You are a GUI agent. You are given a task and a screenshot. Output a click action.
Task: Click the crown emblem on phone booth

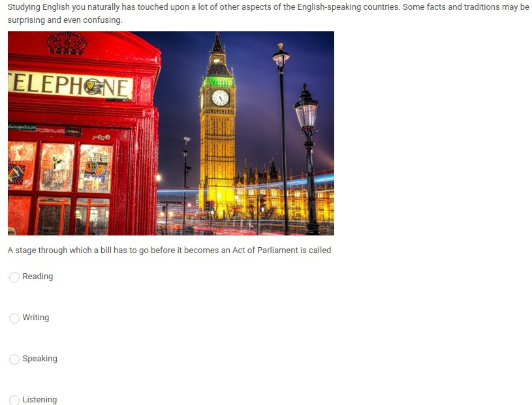67,44
